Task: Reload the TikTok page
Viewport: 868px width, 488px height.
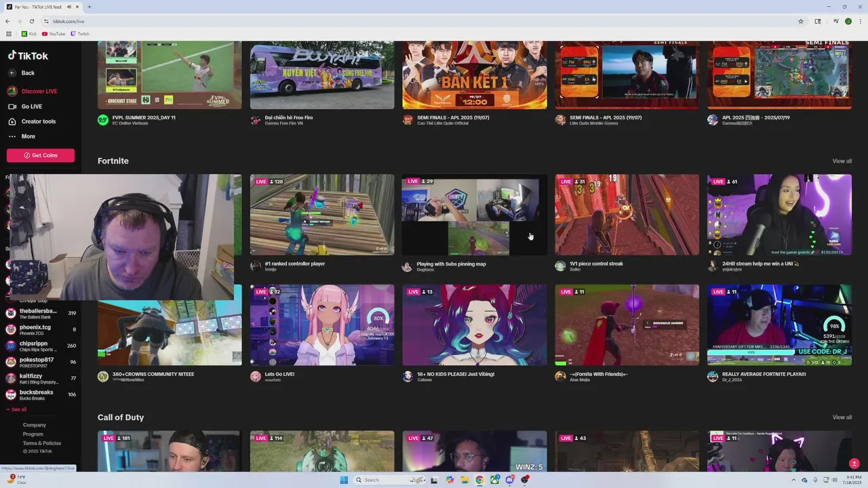Action: coord(31,21)
